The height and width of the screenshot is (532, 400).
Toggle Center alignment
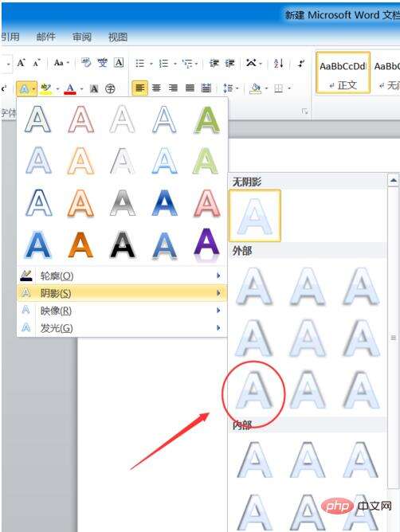(x=156, y=88)
